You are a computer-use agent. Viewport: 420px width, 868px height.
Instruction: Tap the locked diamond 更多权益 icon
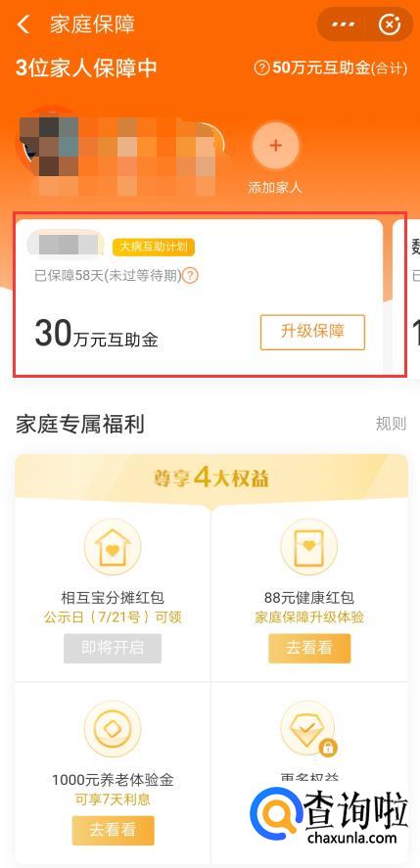(x=309, y=729)
